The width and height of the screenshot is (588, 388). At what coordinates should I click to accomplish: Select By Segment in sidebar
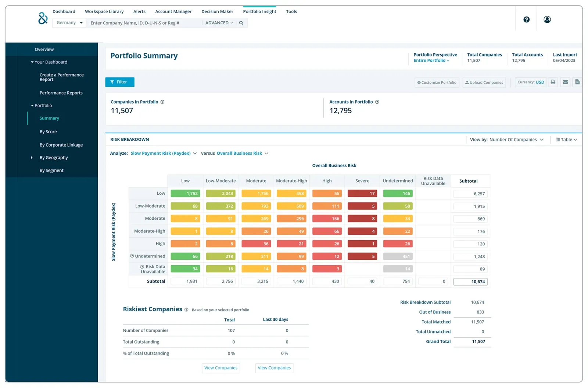tap(51, 170)
